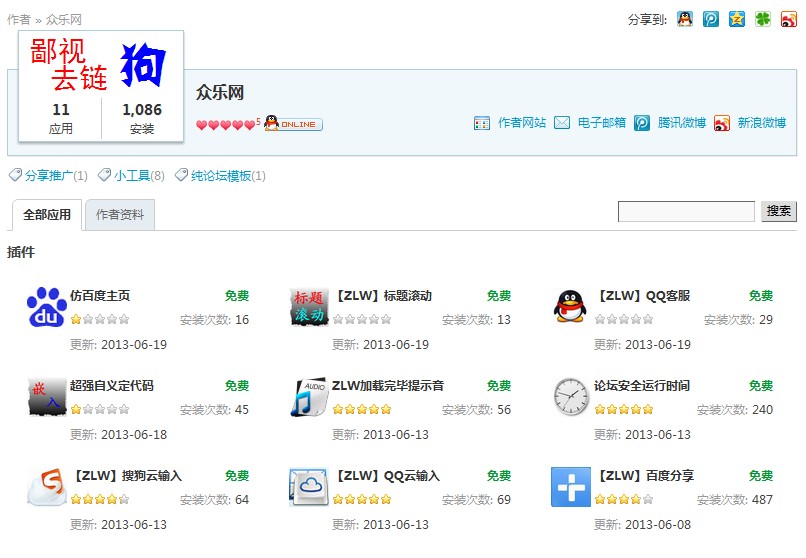Click star rating of 【ZLW】百度分享
The image size is (806, 558).
[624, 499]
